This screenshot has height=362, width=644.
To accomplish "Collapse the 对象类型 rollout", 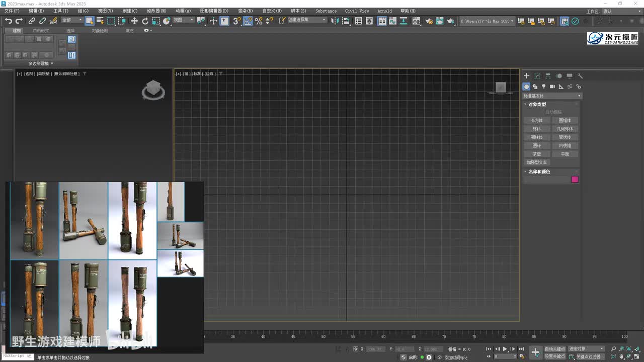I will tap(537, 104).
